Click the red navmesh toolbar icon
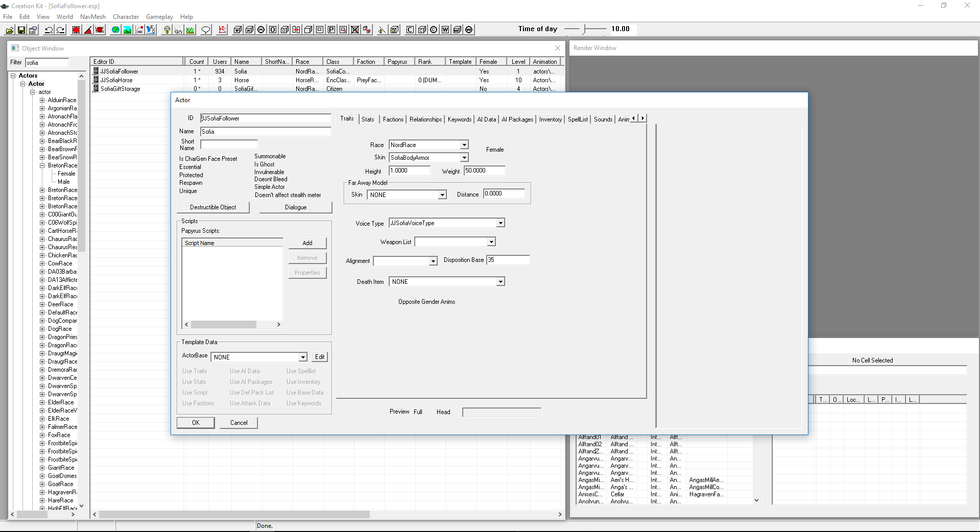980x532 pixels. (x=222, y=30)
